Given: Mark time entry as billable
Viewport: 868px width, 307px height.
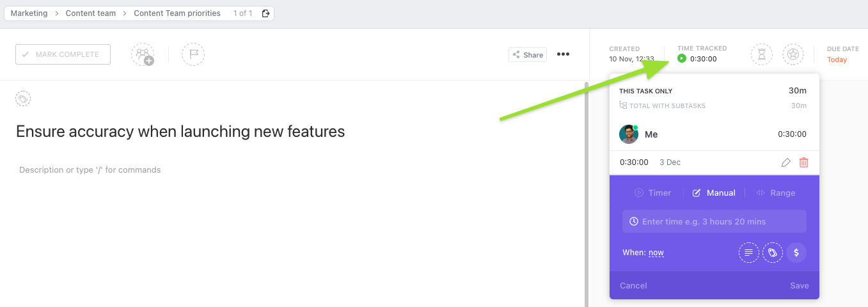Looking at the screenshot, I should tap(796, 253).
